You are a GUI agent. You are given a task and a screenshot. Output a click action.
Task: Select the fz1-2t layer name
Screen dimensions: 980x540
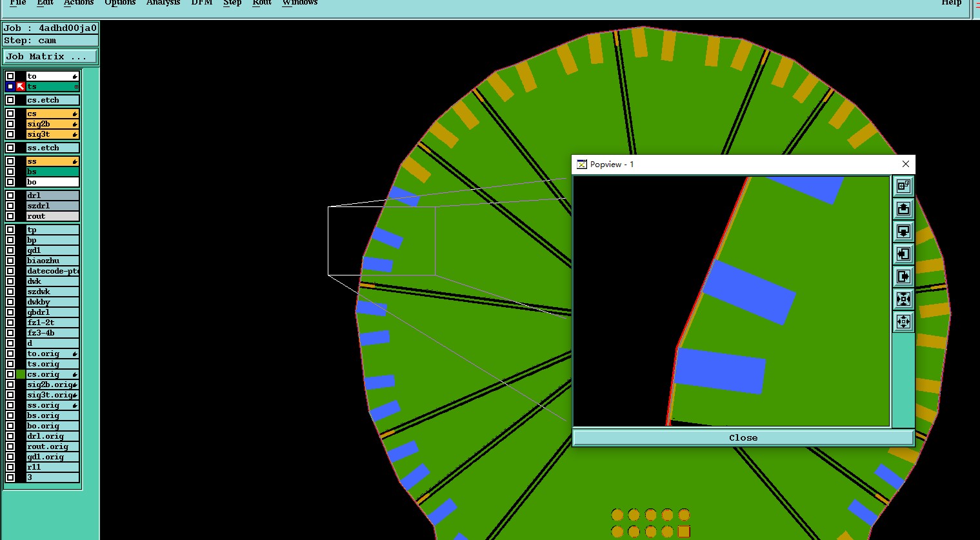[52, 323]
